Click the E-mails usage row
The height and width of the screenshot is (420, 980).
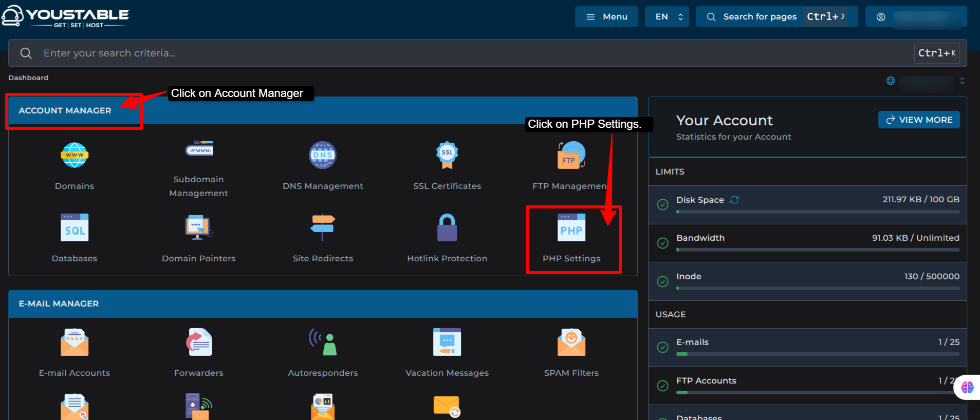(808, 347)
